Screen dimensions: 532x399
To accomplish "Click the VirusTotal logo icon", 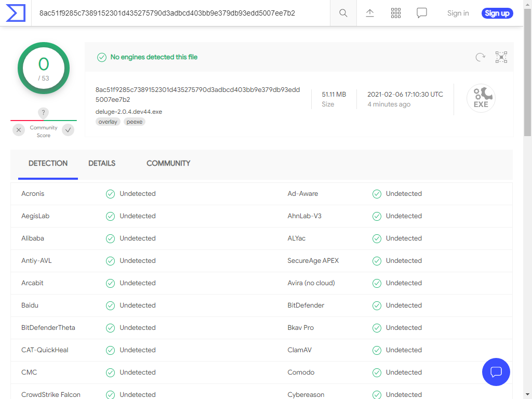I will pos(16,13).
